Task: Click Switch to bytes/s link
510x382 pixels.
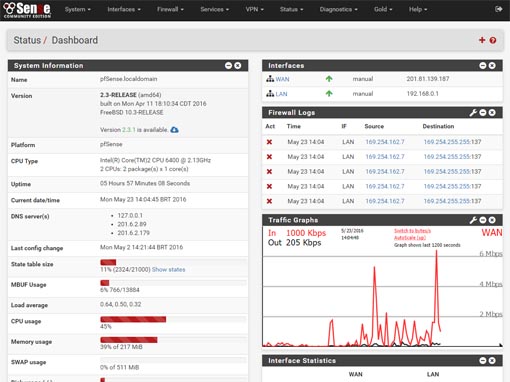Action: click(x=412, y=231)
